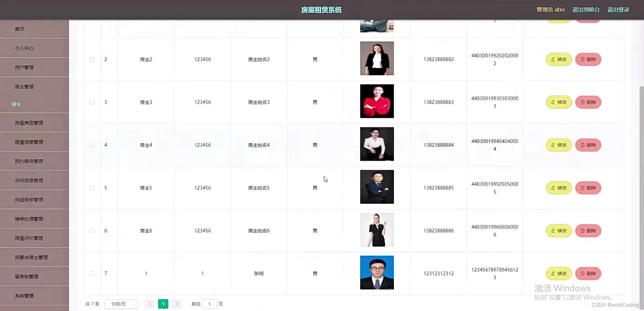The height and width of the screenshot is (311, 644).
Task: Check the checkbox beside row 7
Action: coord(92,273)
